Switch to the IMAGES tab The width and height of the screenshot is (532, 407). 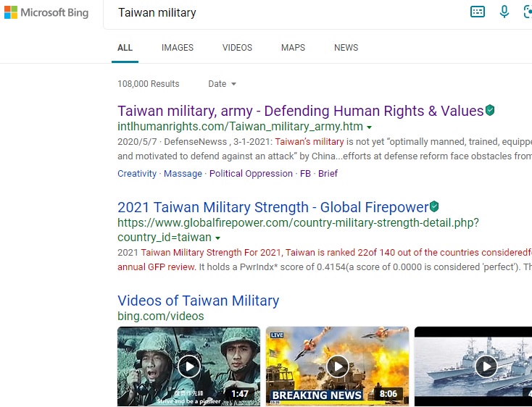(x=178, y=48)
